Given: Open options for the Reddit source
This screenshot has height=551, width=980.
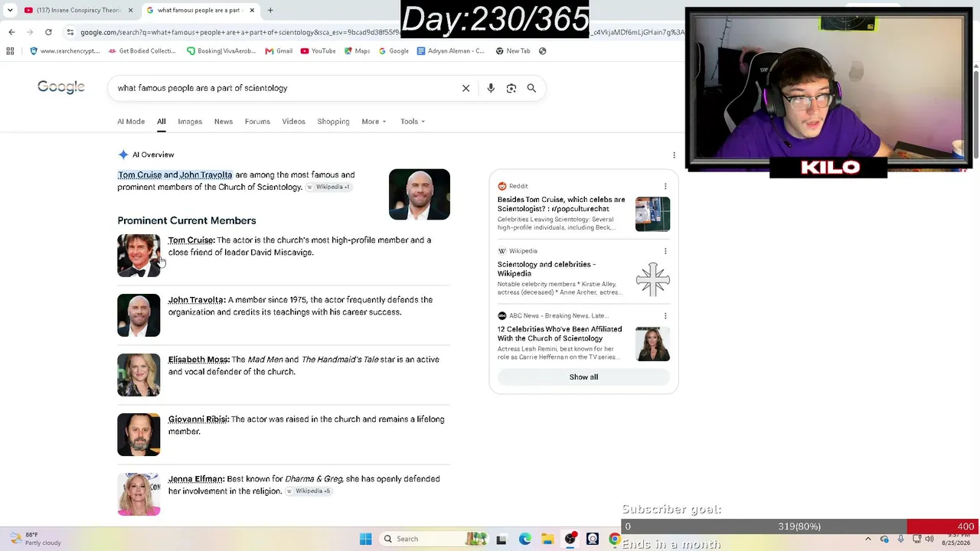Looking at the screenshot, I should [665, 186].
